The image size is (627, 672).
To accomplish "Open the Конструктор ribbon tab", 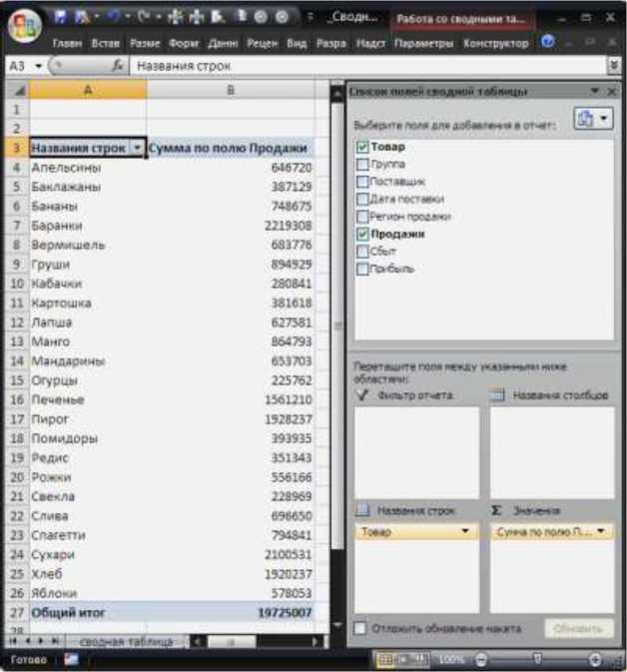I will point(496,44).
